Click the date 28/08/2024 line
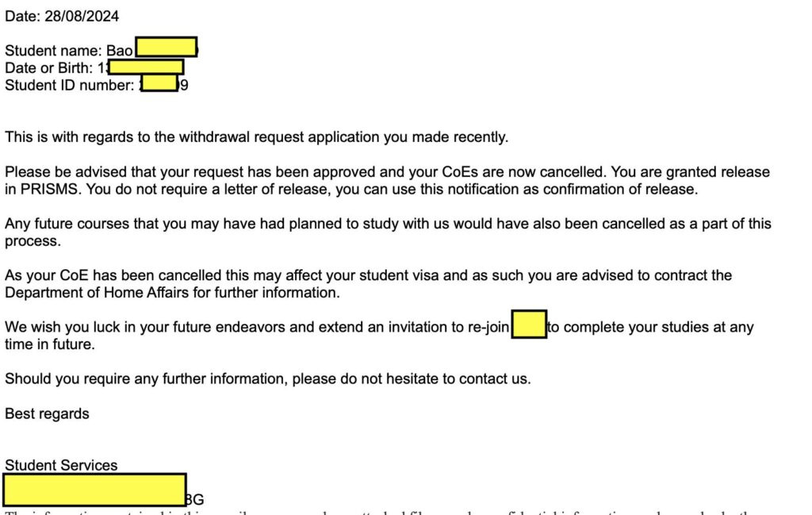This screenshot has width=812, height=515. [62, 15]
